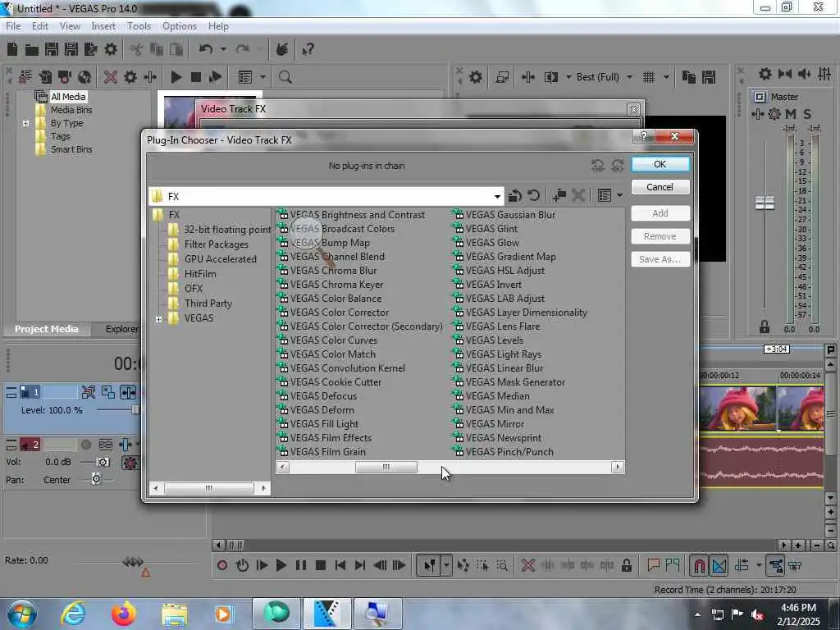Switch to the Project Media tab
840x630 pixels.
pyautogui.click(x=46, y=329)
